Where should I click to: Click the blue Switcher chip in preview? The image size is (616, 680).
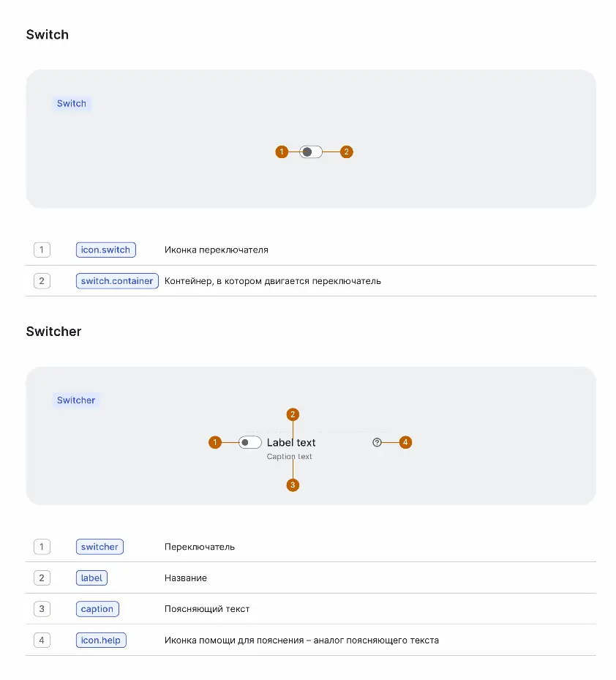pos(76,400)
